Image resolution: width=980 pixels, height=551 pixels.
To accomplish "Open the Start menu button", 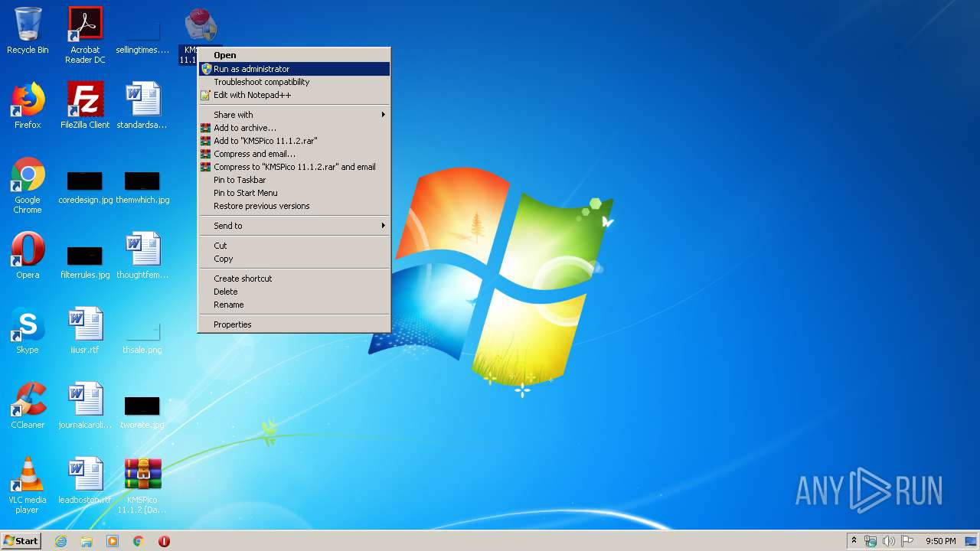I will coord(21,541).
